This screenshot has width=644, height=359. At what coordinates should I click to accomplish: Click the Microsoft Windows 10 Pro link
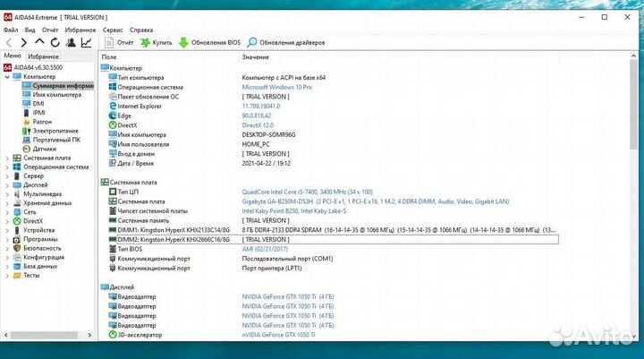point(276,87)
